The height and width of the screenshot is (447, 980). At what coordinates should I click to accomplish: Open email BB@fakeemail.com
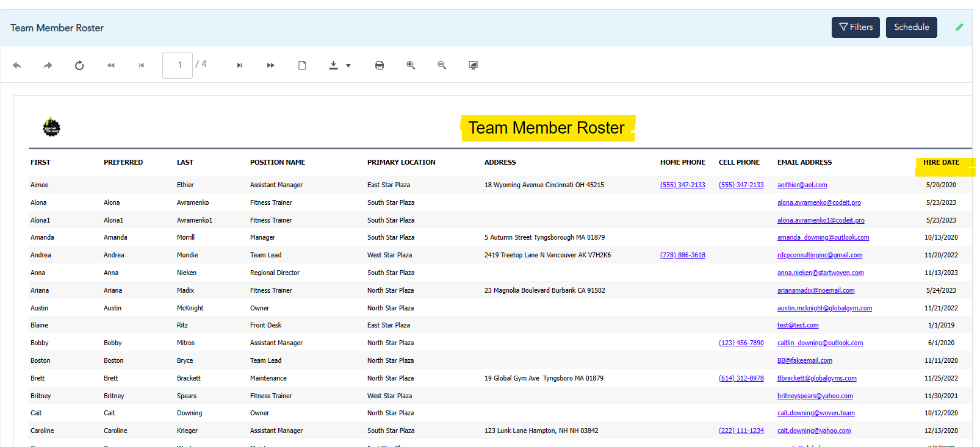(x=805, y=360)
